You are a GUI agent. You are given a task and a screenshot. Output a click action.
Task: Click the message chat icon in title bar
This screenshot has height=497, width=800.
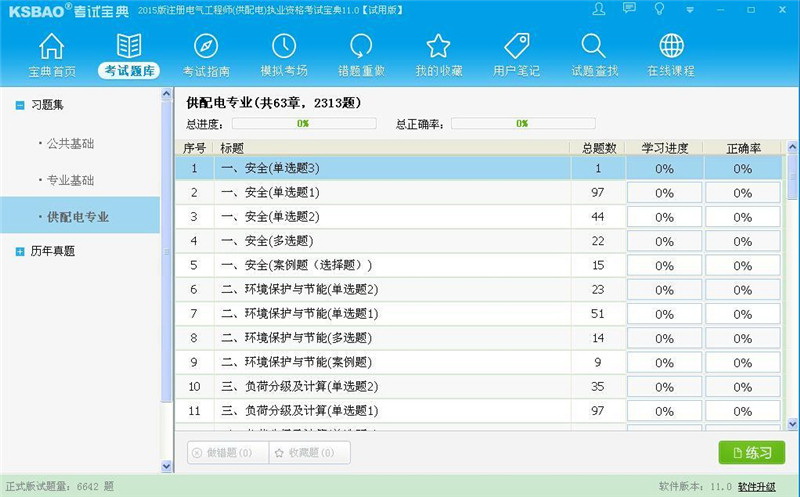point(629,9)
